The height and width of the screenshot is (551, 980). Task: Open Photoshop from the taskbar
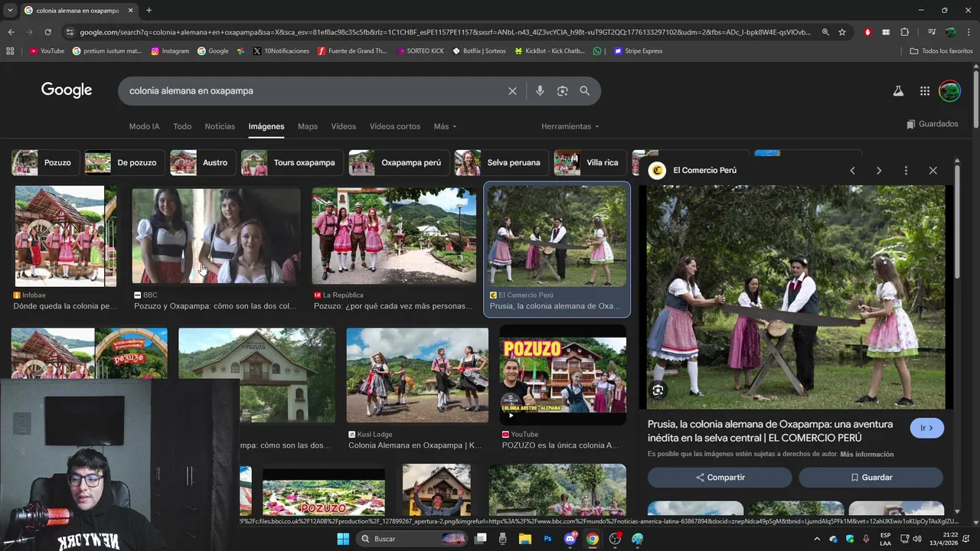pos(547,539)
